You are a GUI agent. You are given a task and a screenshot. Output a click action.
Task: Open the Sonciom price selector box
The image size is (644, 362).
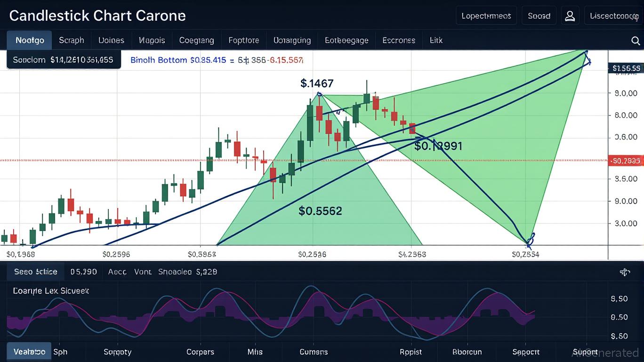point(63,60)
